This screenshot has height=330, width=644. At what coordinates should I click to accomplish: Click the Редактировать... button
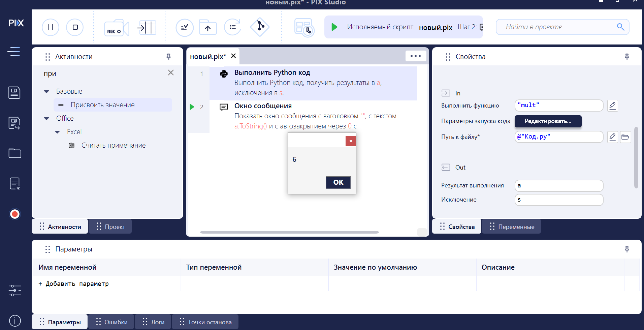tap(548, 121)
